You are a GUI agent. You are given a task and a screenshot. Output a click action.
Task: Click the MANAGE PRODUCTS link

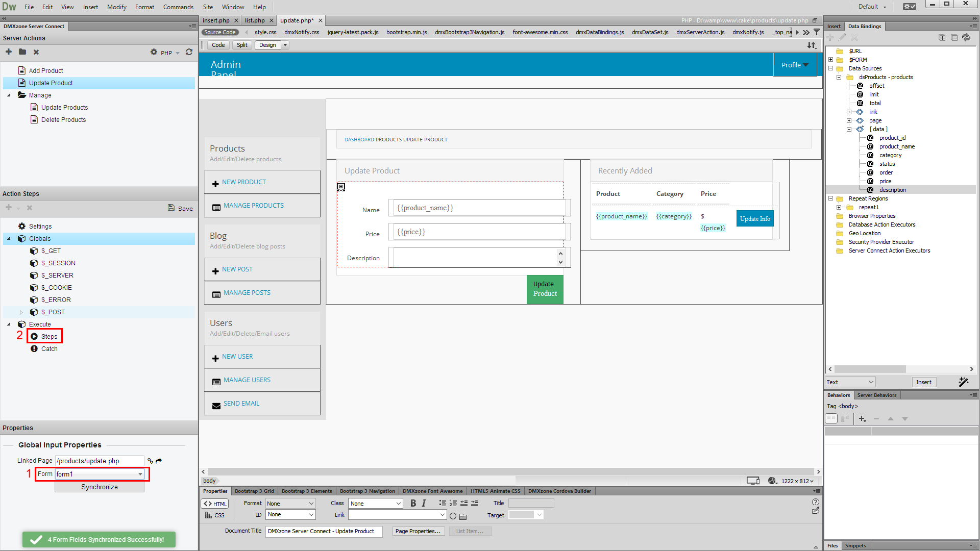pyautogui.click(x=254, y=206)
